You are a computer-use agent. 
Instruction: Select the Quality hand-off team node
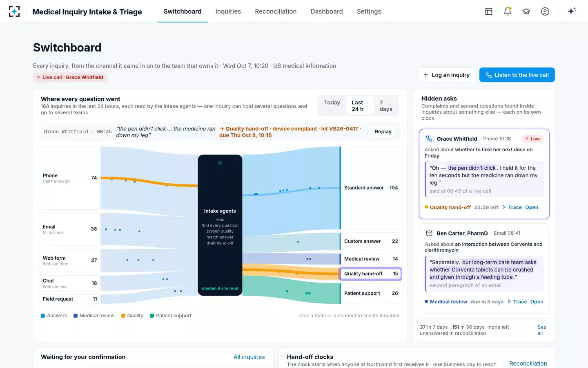(x=371, y=274)
